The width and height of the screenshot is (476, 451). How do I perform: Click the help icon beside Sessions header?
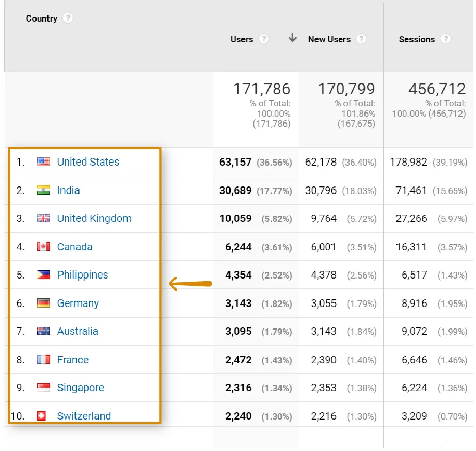tap(446, 39)
